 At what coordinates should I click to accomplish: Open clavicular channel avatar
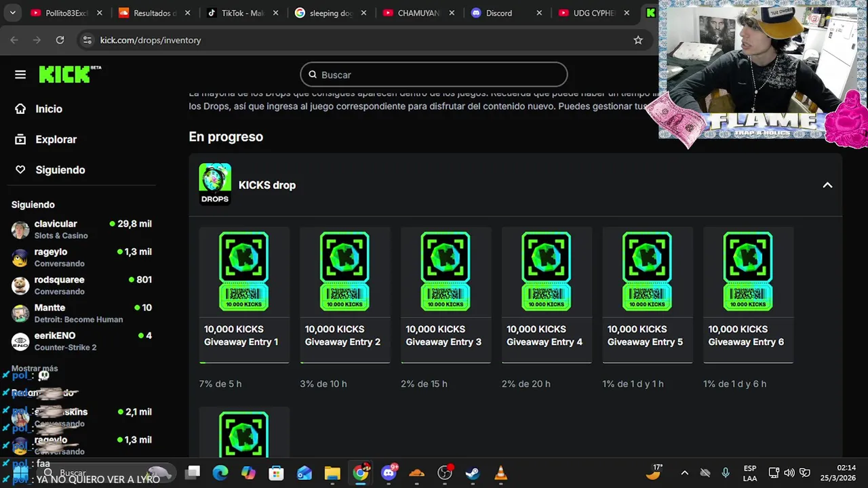(20, 229)
